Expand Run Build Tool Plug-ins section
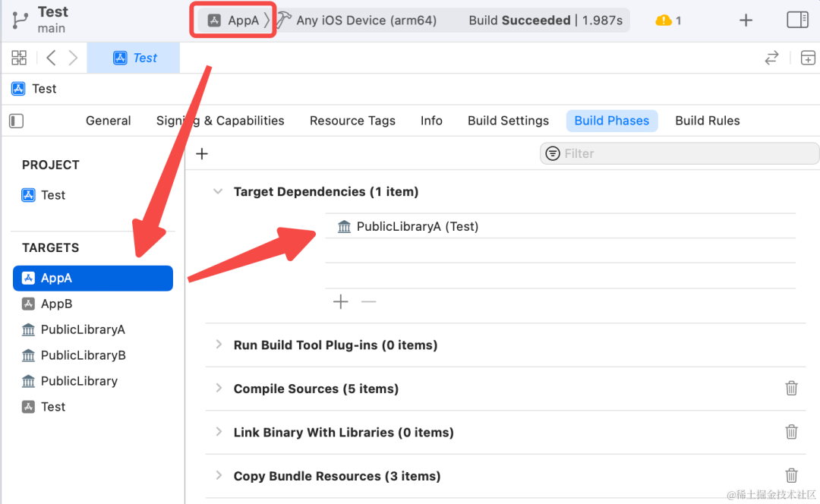Viewport: 820px width, 504px height. pyautogui.click(x=219, y=345)
